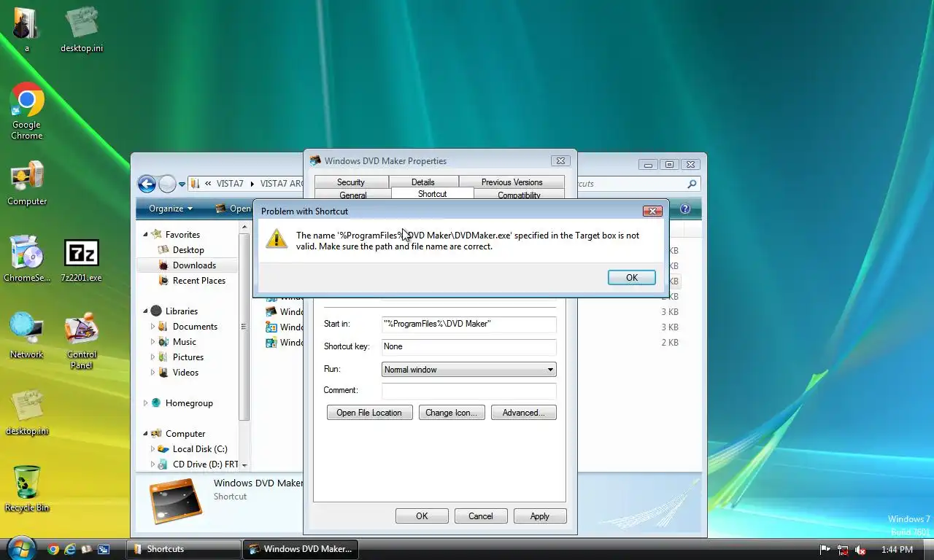Image resolution: width=934 pixels, height=560 pixels.
Task: Click the Explorer back arrow button
Action: (147, 184)
